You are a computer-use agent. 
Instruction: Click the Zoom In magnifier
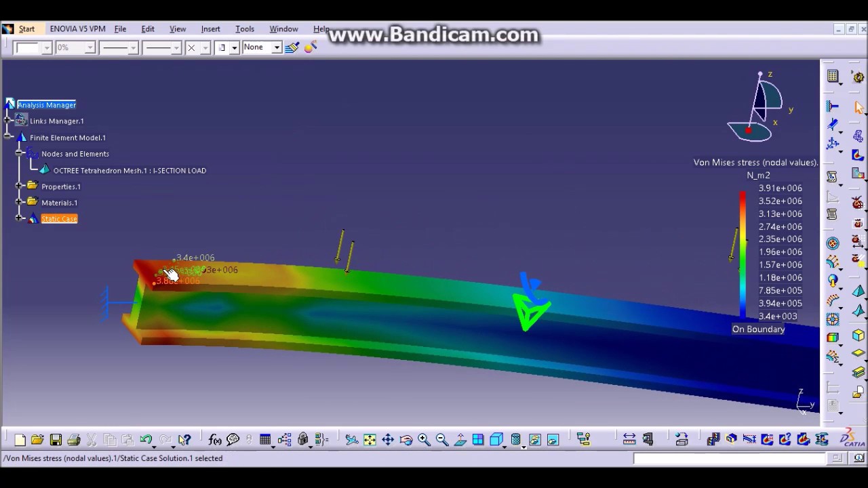coord(424,440)
